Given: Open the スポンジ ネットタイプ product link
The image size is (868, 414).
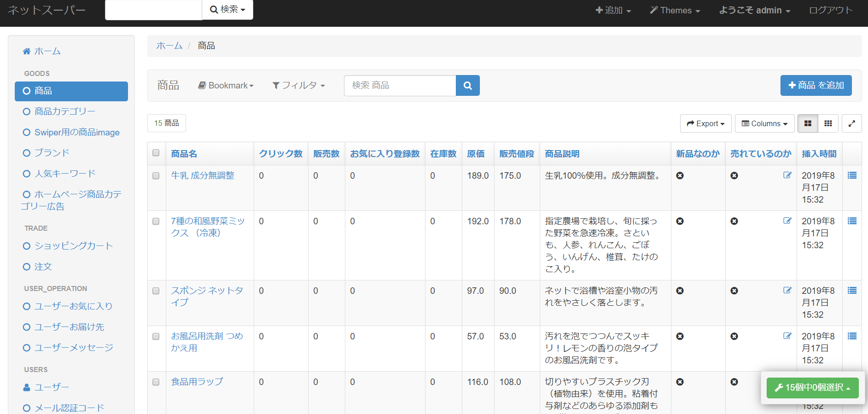Looking at the screenshot, I should pos(207,297).
